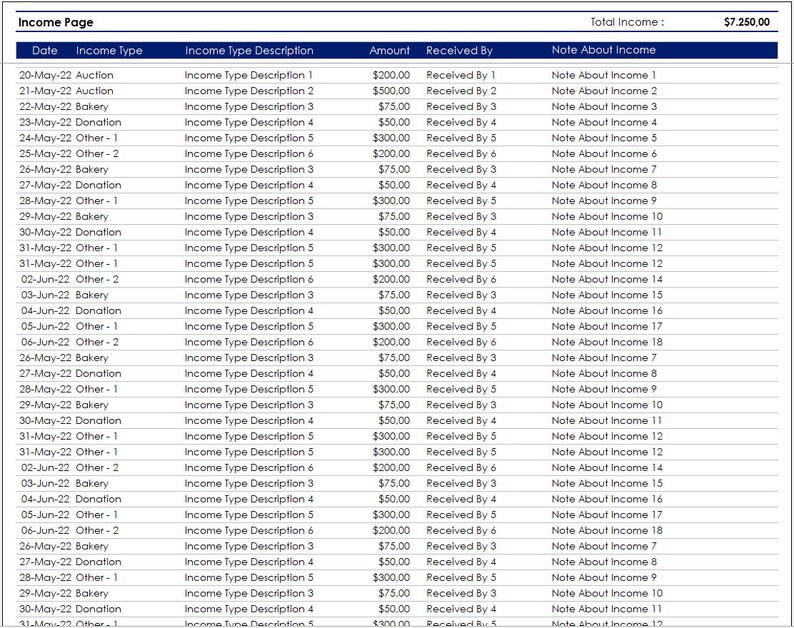Select the cell 'Note About Income 2'
Viewport: 794px width, 628px height.
[x=605, y=91]
